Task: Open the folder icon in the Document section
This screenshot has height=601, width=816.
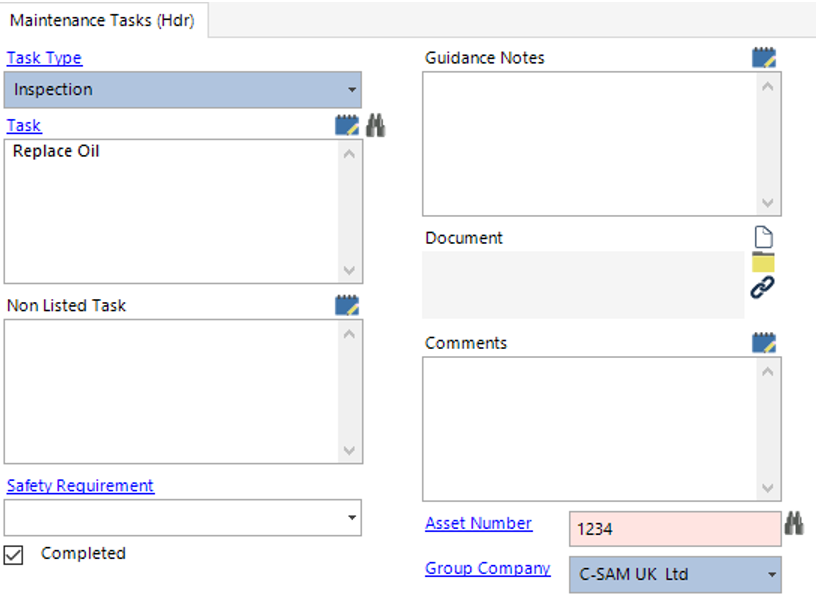Action: (x=764, y=262)
